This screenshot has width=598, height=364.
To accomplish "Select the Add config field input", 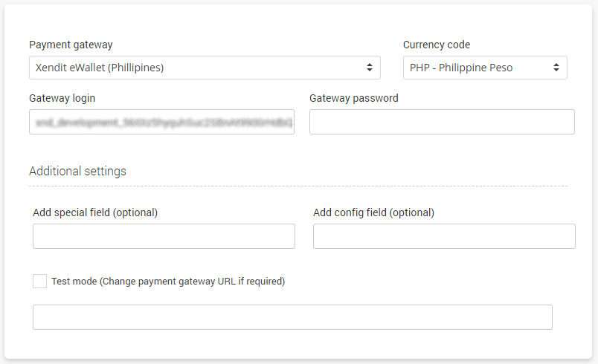I will pyautogui.click(x=444, y=236).
